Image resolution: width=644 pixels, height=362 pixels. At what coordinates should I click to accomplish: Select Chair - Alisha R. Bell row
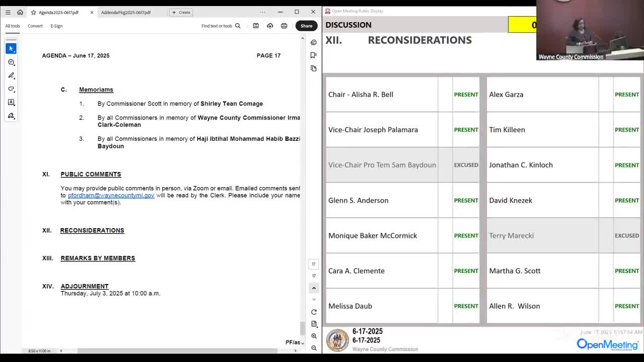click(x=403, y=95)
